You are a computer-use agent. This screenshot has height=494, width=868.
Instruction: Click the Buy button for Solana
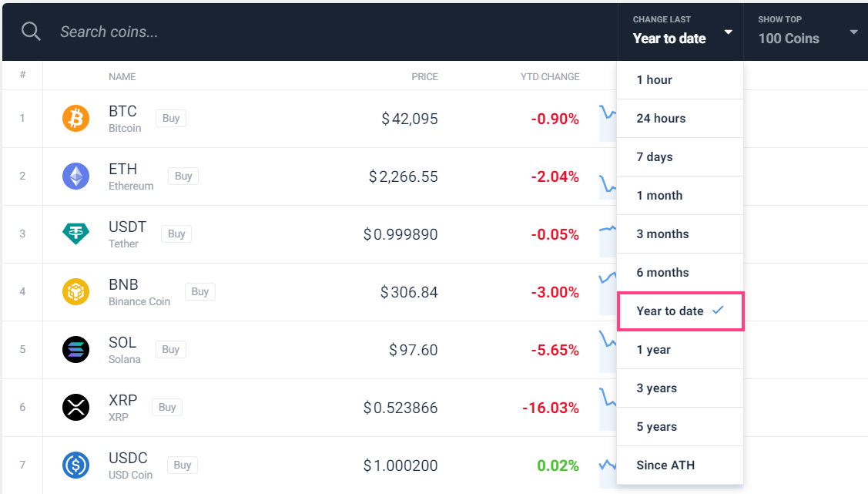(170, 349)
